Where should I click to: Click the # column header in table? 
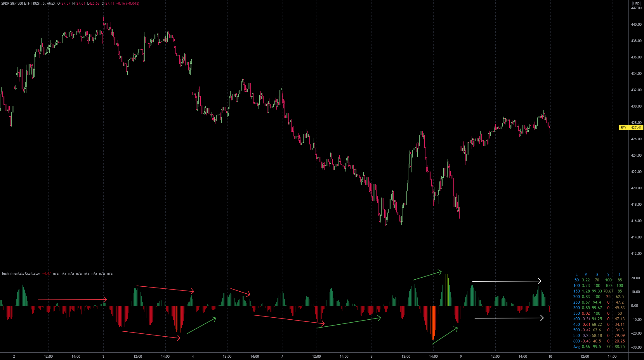586,274
